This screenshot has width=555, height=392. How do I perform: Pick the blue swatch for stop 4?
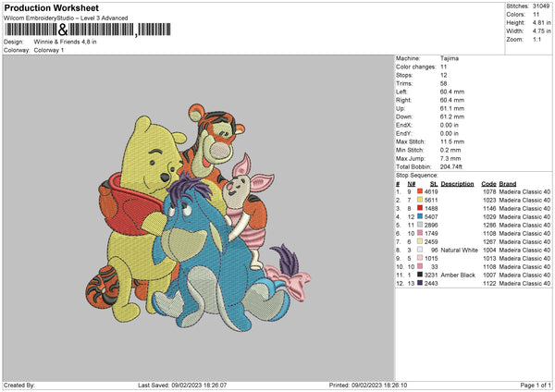(421, 216)
